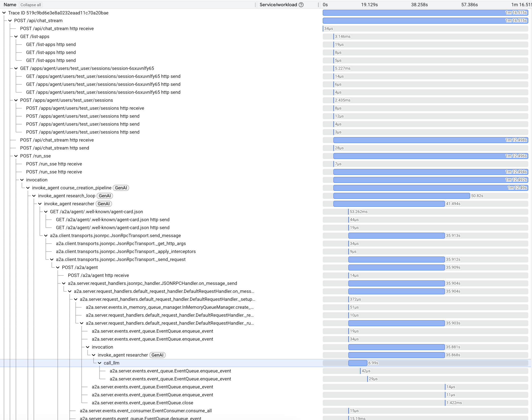Click the help icon beside Service/workload header

[301, 5]
